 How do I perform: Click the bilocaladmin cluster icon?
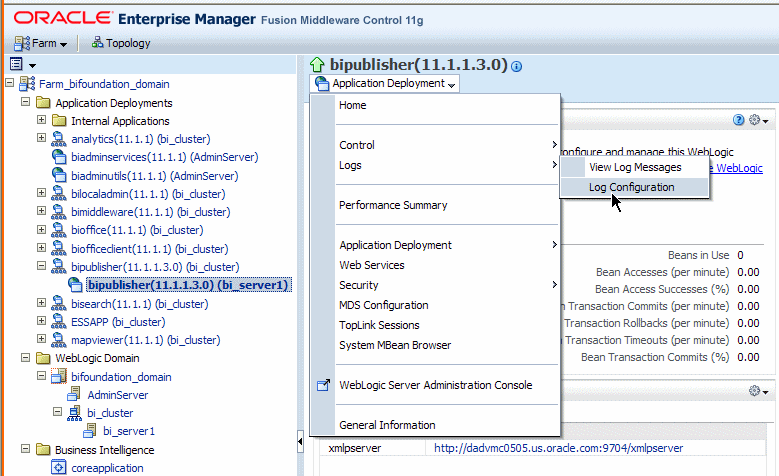[x=59, y=194]
